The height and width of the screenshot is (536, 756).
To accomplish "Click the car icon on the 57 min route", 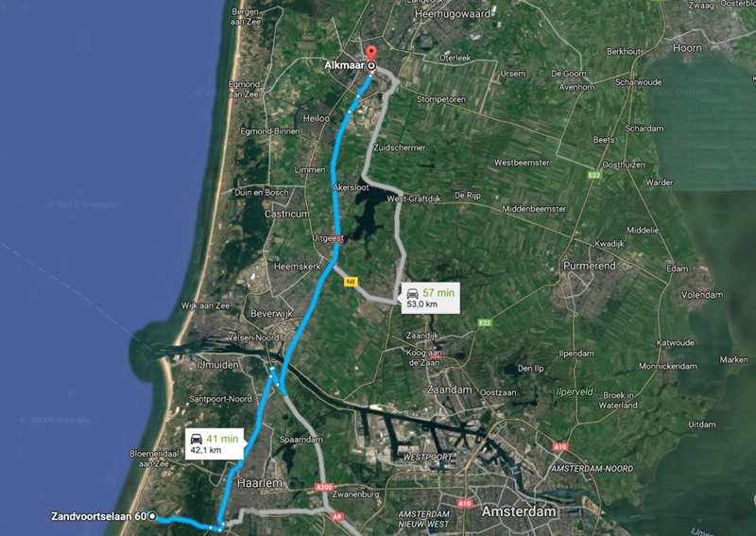I will tap(413, 292).
